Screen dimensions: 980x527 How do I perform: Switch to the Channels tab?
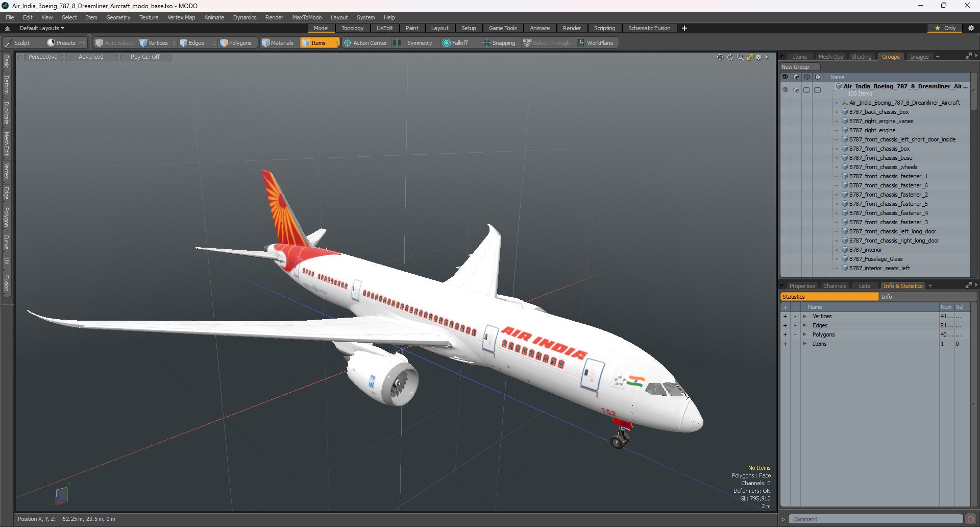pyautogui.click(x=835, y=286)
